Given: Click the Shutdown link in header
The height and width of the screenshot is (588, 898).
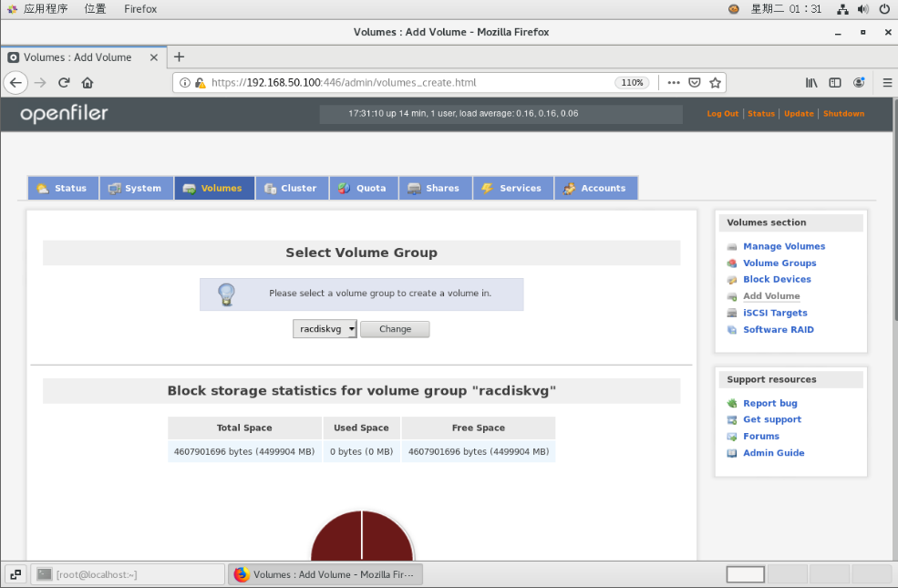Looking at the screenshot, I should click(x=843, y=113).
